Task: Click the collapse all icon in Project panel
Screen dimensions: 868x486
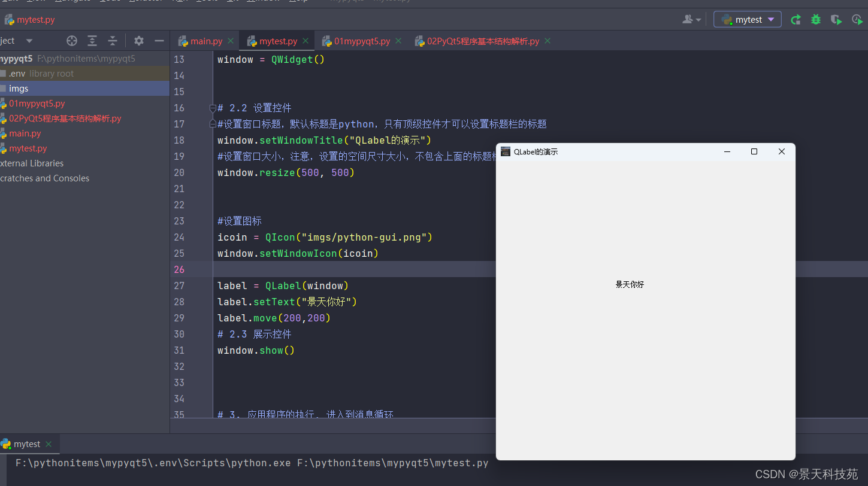Action: 113,41
